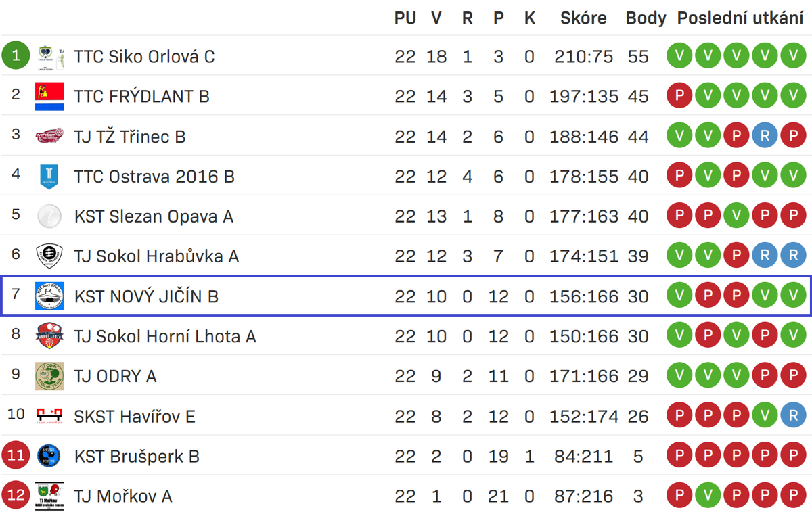Click the TJ Sokol Horní Lhota A logo

[49, 336]
